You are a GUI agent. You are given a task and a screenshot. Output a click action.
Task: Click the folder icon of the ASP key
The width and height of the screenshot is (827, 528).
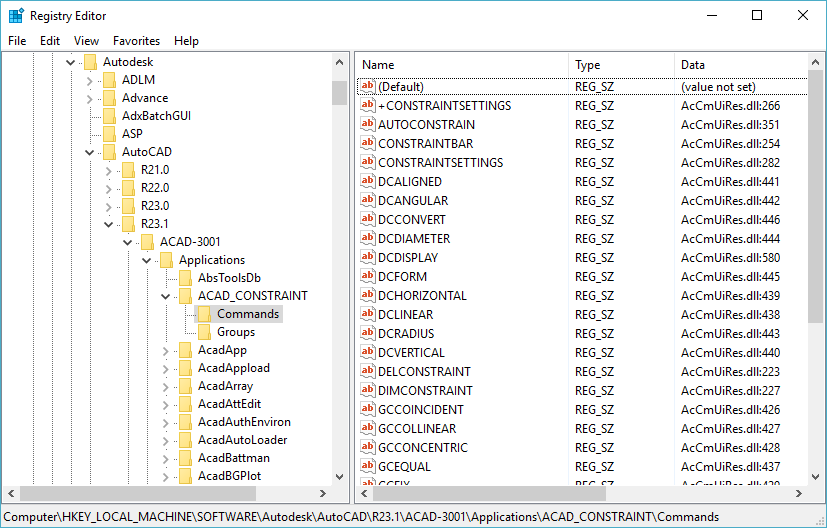pos(109,133)
